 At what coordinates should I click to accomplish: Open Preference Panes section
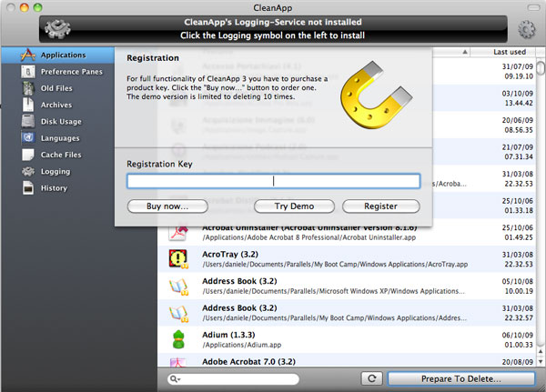point(72,72)
